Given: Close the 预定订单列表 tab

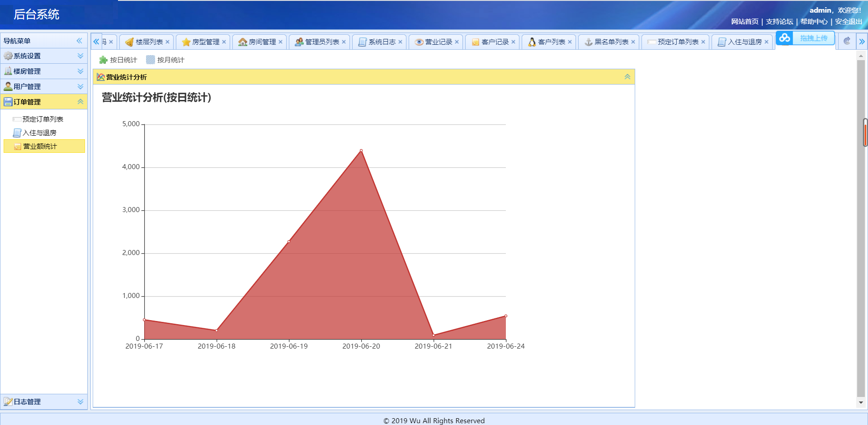Looking at the screenshot, I should pos(703,42).
